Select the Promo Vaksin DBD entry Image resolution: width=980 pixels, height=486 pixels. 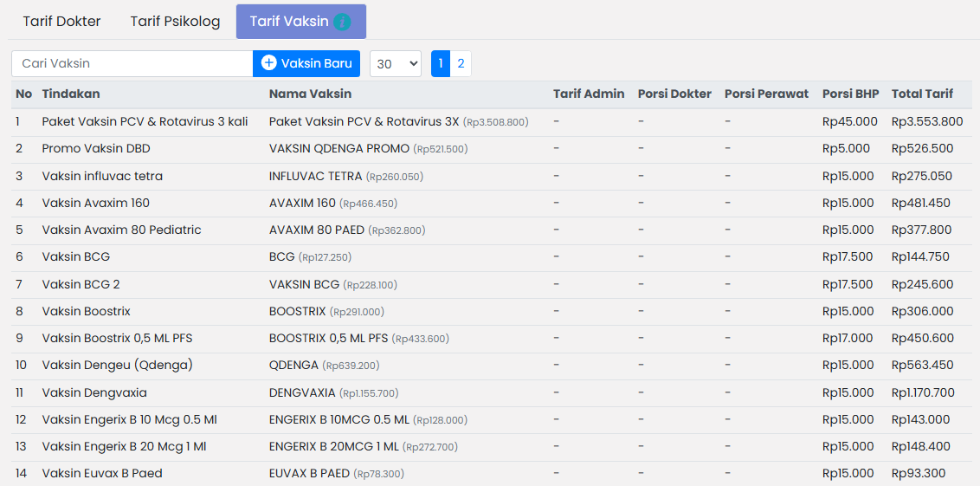(x=96, y=148)
